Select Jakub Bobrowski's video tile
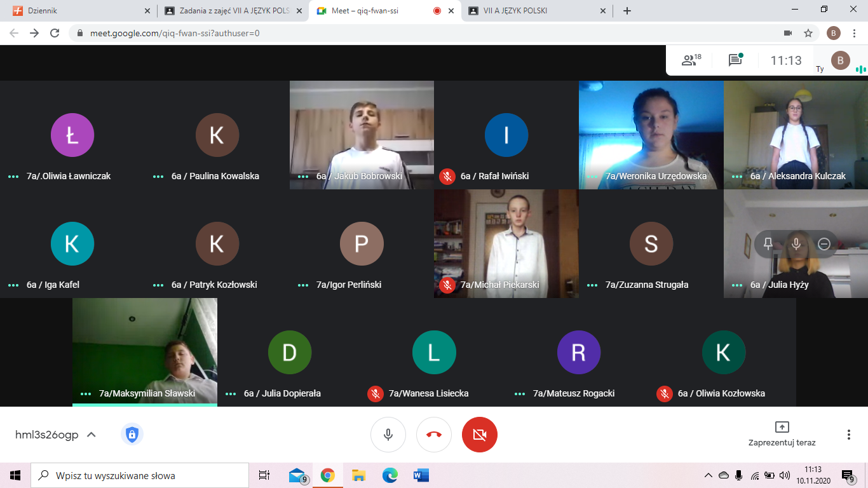This screenshot has width=868, height=488. click(362, 135)
